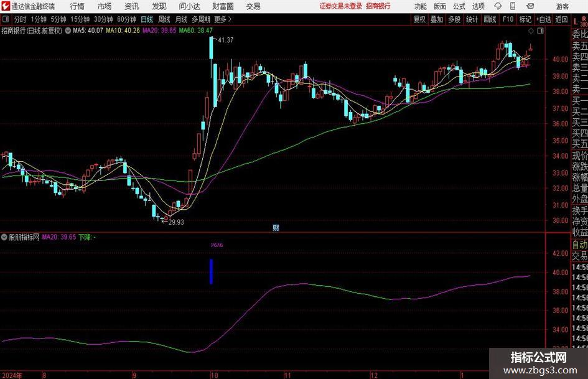Screen dimensions: 588x379
Task: Switch to 周线 weekly chart
Action: click(164, 19)
